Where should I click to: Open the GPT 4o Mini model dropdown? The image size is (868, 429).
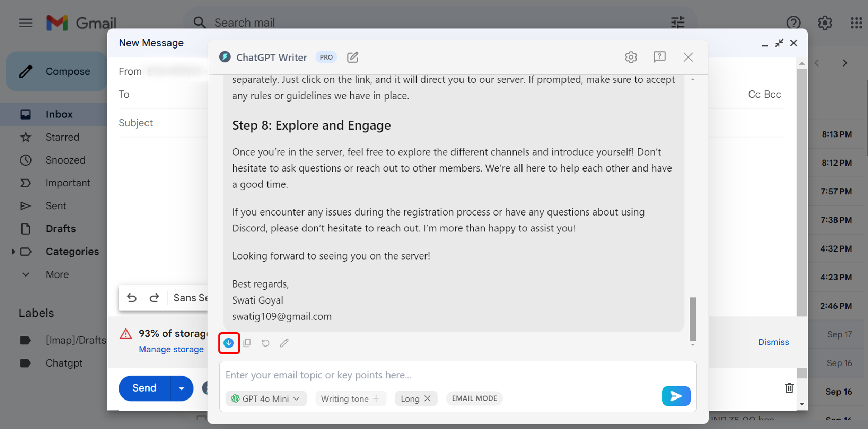(266, 398)
